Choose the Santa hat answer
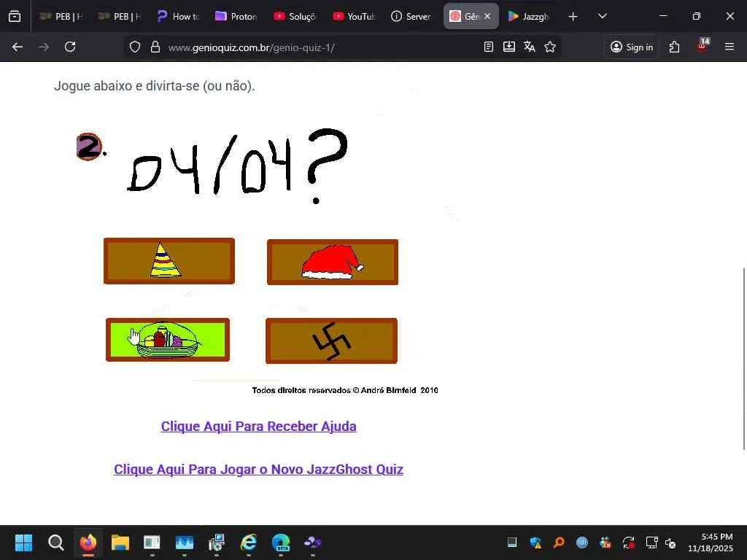 point(333,262)
